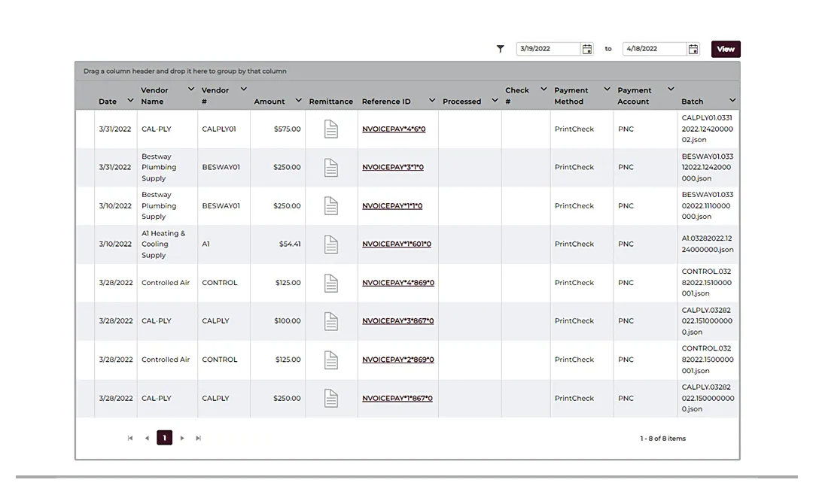
Task: Sort by the Batch column header
Action: (x=693, y=102)
